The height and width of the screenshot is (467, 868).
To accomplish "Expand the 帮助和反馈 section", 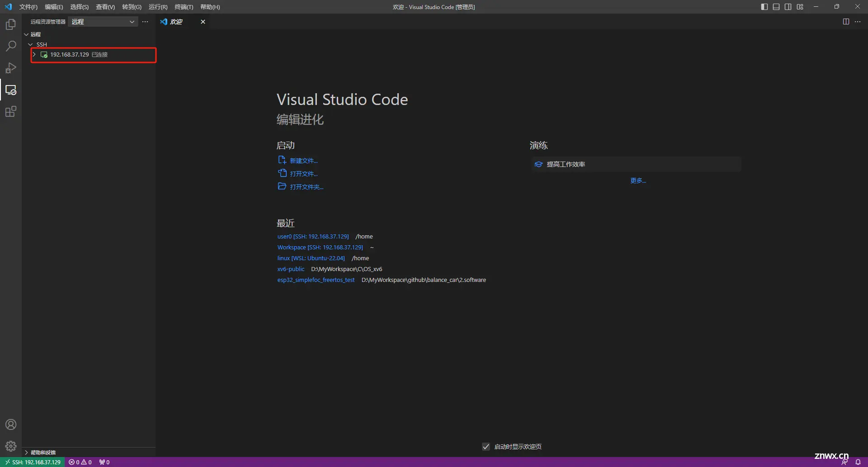I will click(x=43, y=453).
